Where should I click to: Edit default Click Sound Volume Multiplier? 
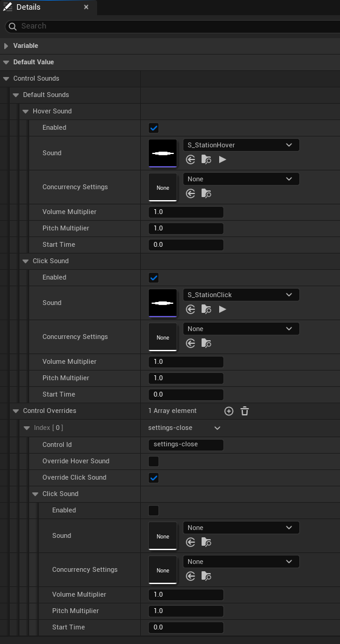[x=186, y=362]
